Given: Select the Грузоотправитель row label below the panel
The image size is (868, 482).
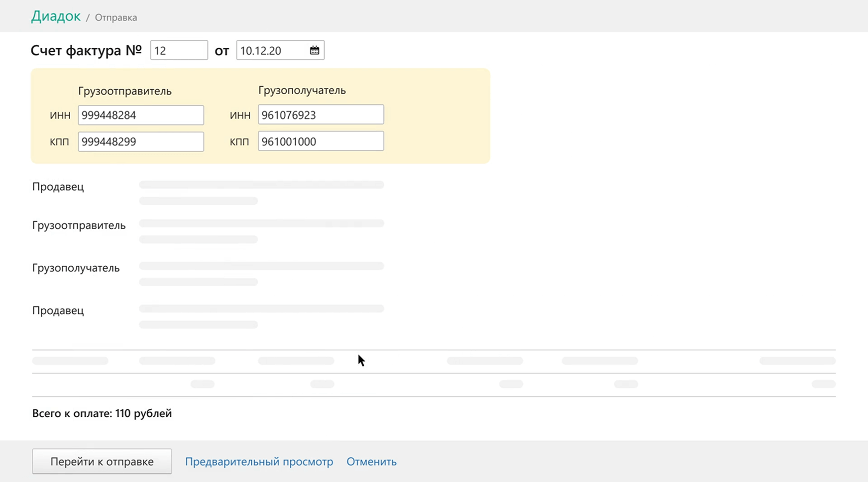Looking at the screenshot, I should [x=79, y=225].
